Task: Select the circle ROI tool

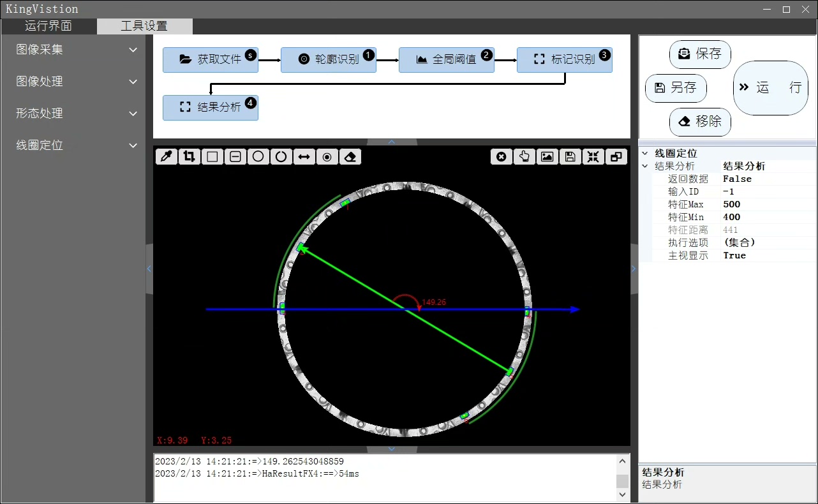Action: 258,156
